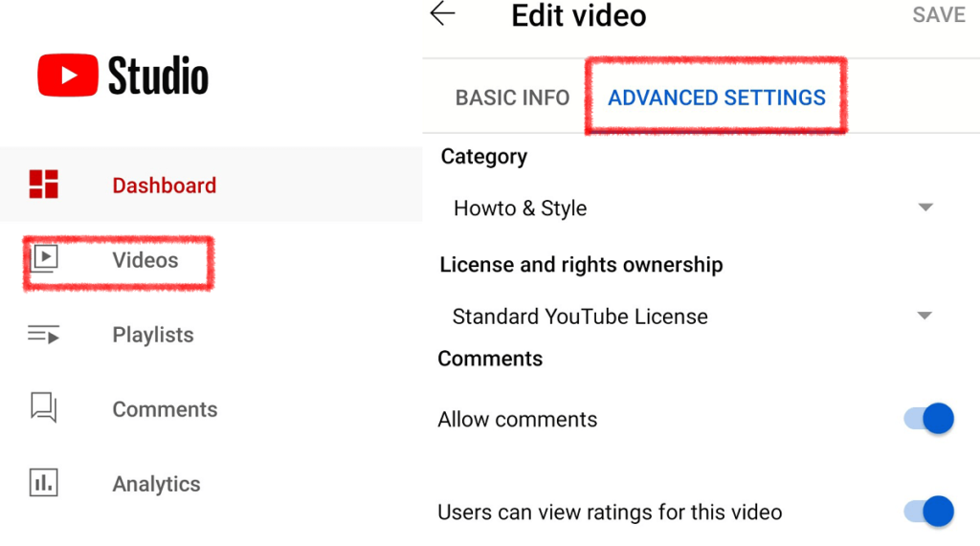Click the Edit video title text
The width and height of the screenshot is (980, 546).
tap(579, 15)
